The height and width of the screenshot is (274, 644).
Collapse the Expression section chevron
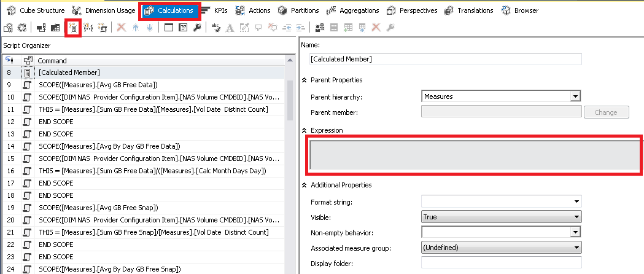tap(305, 130)
